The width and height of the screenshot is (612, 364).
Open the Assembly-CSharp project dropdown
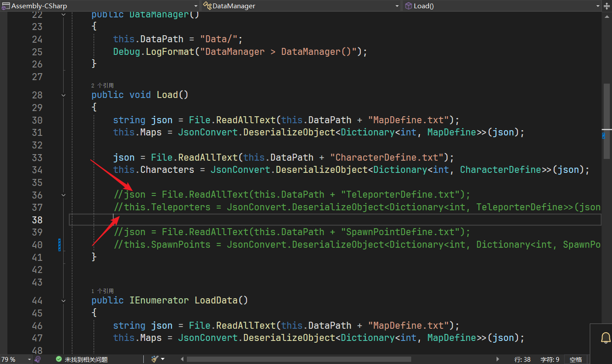[x=194, y=6]
